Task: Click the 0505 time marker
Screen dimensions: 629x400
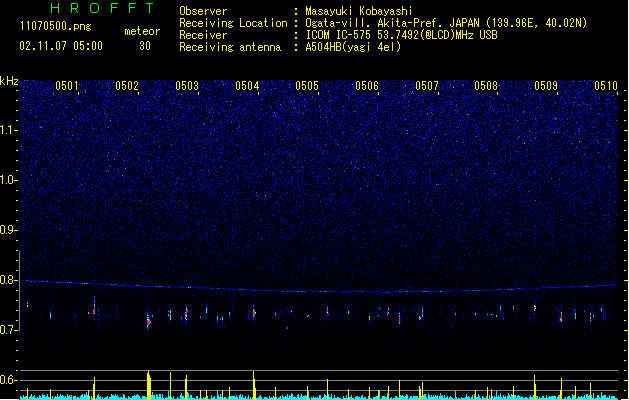Action: pyautogui.click(x=307, y=86)
